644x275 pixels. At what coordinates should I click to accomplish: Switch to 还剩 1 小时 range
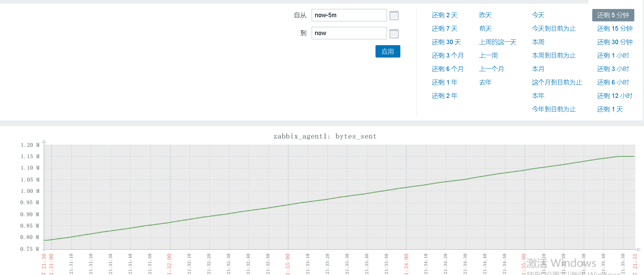613,55
